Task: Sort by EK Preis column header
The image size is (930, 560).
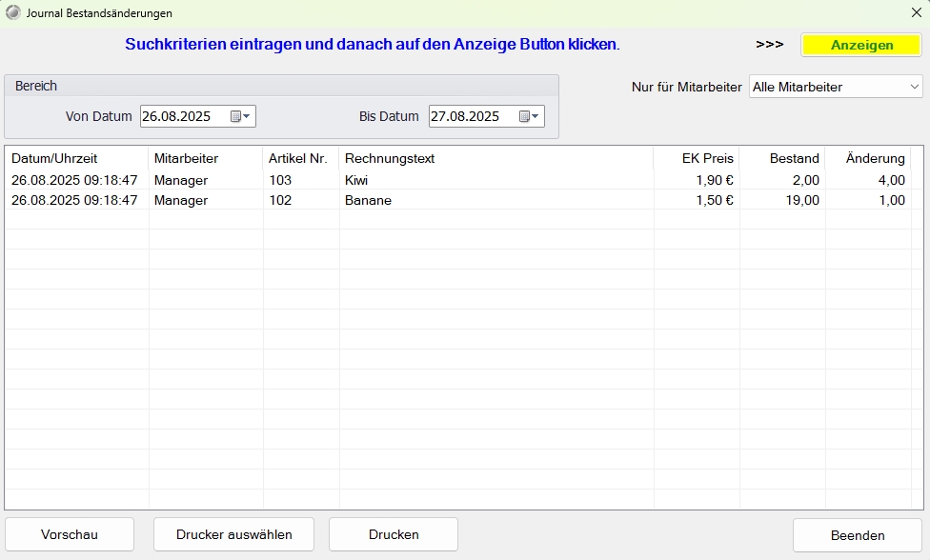Action: pos(707,158)
